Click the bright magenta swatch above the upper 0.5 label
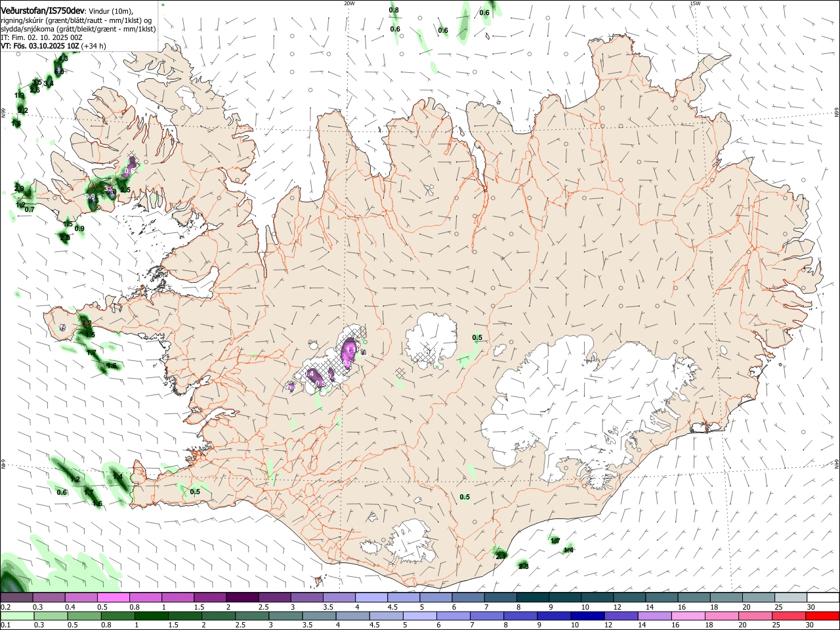 coord(113,598)
